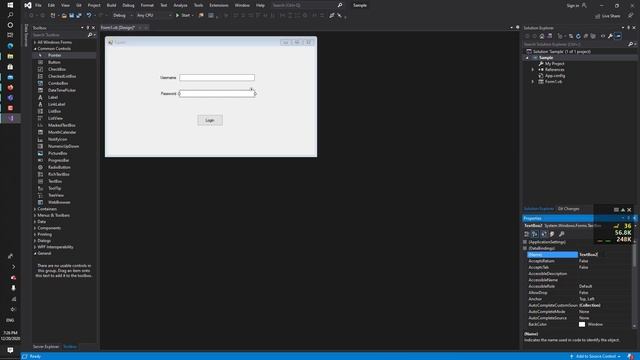Open the Windows notification center icon

click(x=10, y=350)
